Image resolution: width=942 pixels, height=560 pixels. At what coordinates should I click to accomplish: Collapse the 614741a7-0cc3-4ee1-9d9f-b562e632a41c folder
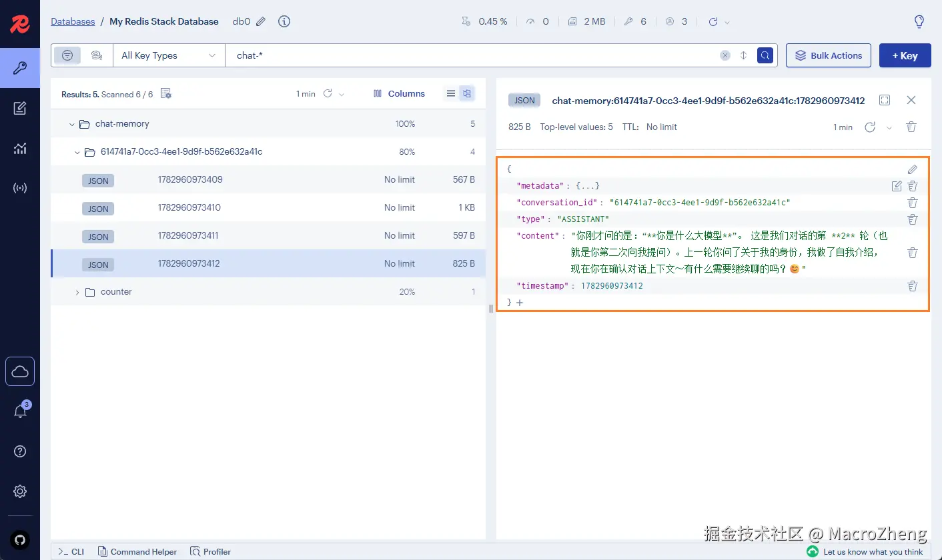77,152
